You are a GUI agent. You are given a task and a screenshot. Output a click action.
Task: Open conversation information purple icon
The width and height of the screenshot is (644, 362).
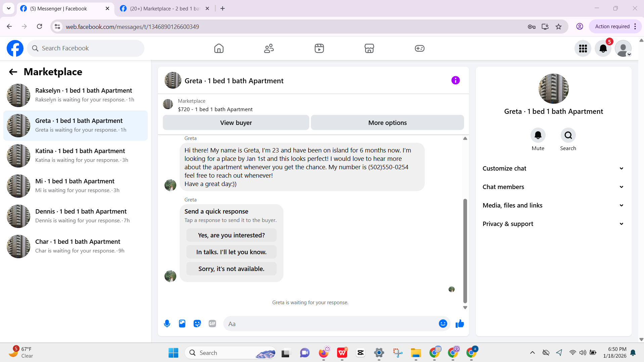455,80
